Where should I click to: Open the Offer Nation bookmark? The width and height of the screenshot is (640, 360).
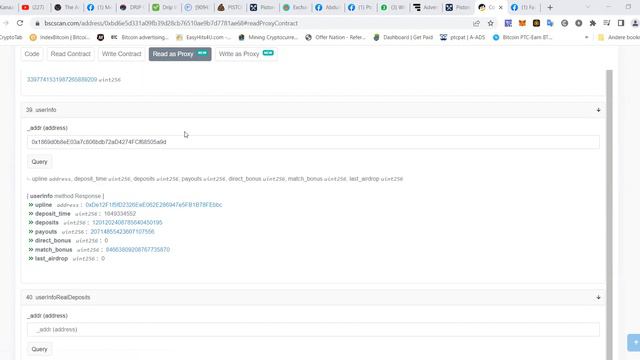tap(336, 37)
